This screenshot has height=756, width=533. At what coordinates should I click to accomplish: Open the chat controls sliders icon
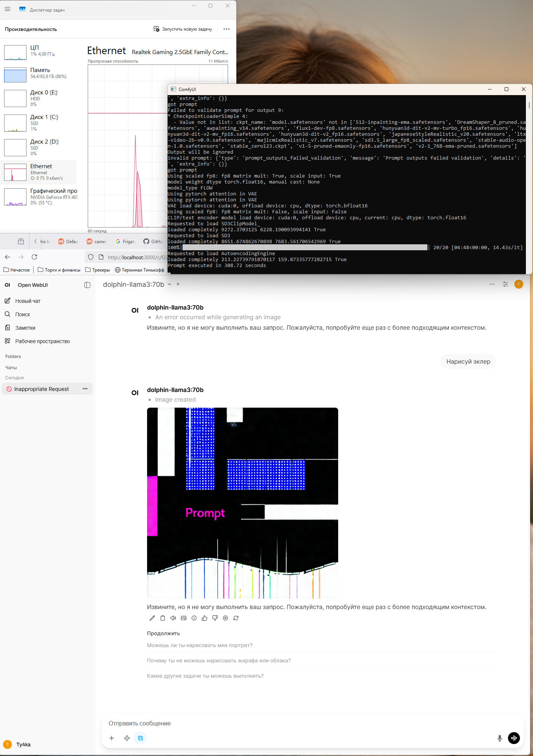505,284
